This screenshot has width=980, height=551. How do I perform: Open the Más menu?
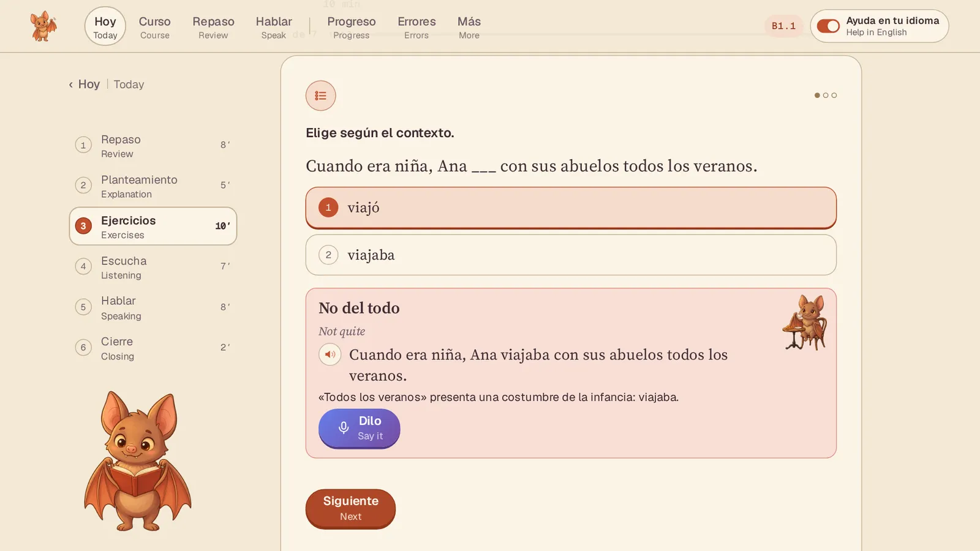point(469,27)
